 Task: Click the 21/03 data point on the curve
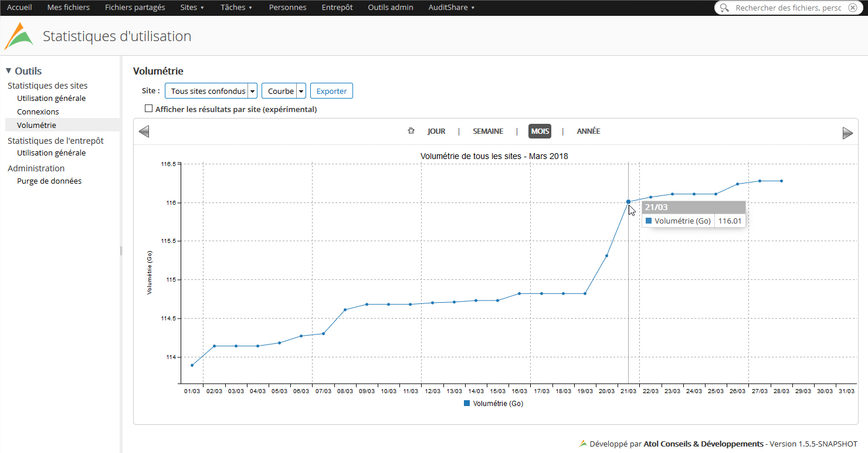point(628,202)
